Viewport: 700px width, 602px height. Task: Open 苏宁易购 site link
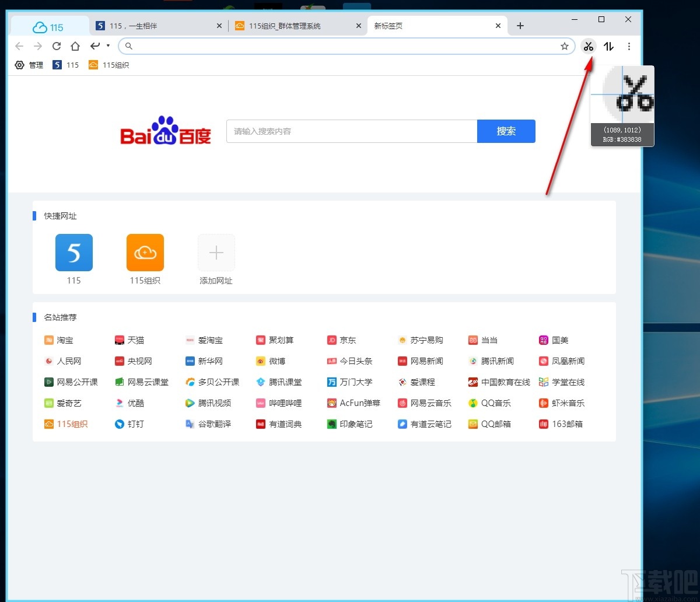pos(421,340)
